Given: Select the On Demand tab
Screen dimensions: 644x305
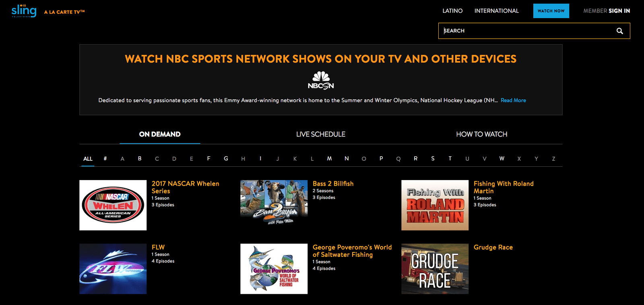Looking at the screenshot, I should point(160,134).
